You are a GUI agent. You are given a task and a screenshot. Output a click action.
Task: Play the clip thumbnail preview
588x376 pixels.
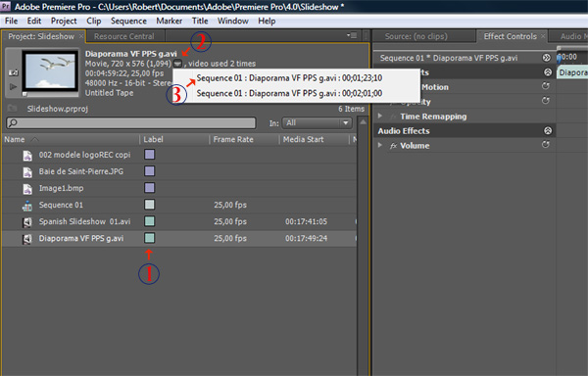[x=13, y=87]
